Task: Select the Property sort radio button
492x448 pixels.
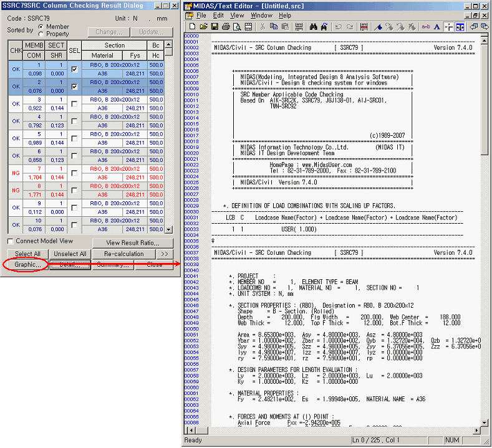Action: 41,34
